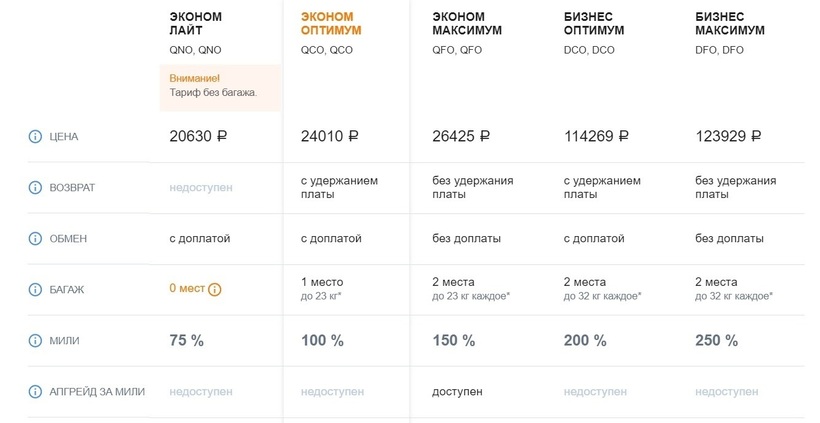Click the Внимание no-baggage warning box

tap(220, 85)
